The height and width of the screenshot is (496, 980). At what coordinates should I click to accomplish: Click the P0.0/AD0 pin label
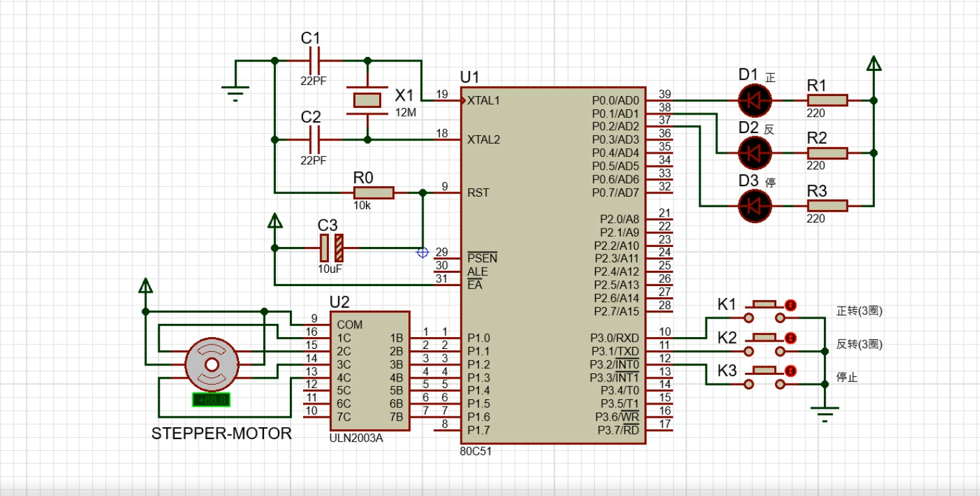616,101
